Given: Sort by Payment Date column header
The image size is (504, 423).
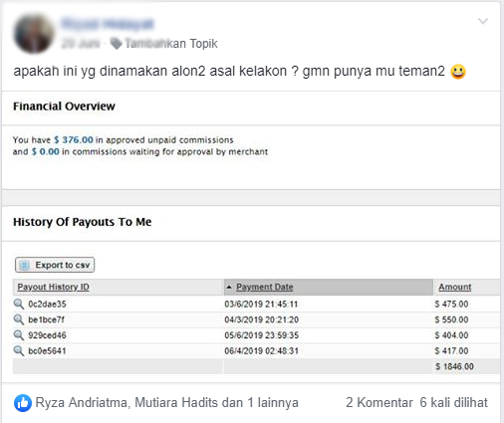Looking at the screenshot, I should click(x=265, y=287).
